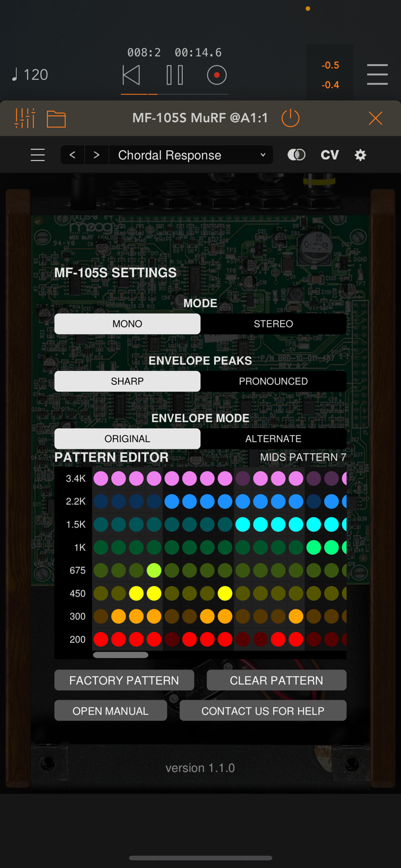Pause playback with the pause icon
Viewport: 401px width, 868px height.
pos(175,75)
